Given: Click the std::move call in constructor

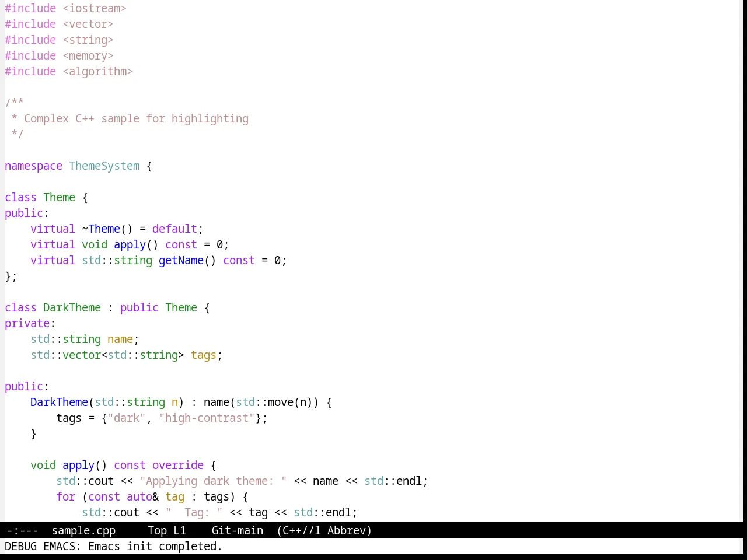Looking at the screenshot, I should click(264, 402).
